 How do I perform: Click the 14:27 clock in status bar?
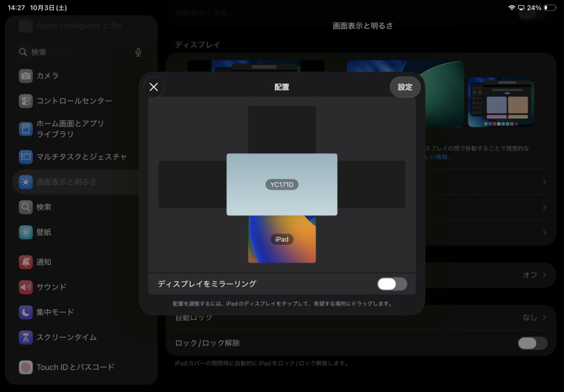click(x=17, y=8)
